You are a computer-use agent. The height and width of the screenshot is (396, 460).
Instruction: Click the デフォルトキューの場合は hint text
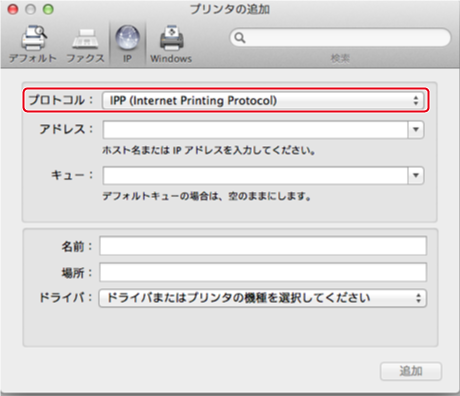tap(207, 196)
